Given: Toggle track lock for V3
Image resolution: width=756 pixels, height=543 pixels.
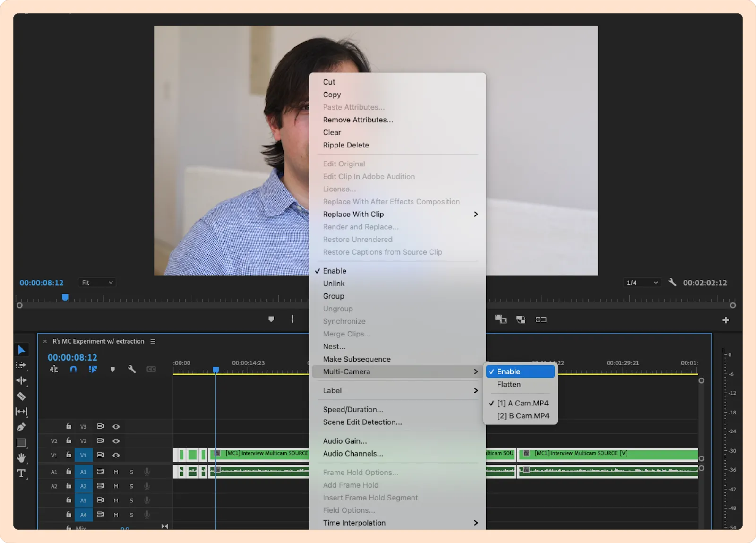Looking at the screenshot, I should coord(69,426).
